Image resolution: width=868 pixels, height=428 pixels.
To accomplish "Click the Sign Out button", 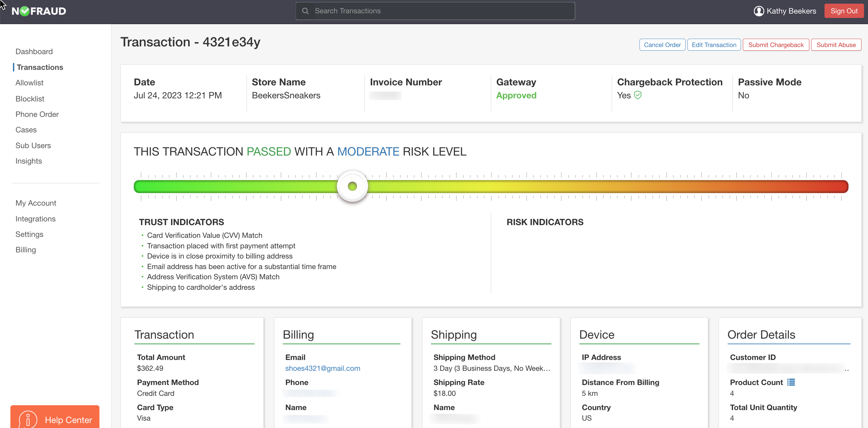I will pyautogui.click(x=844, y=11).
